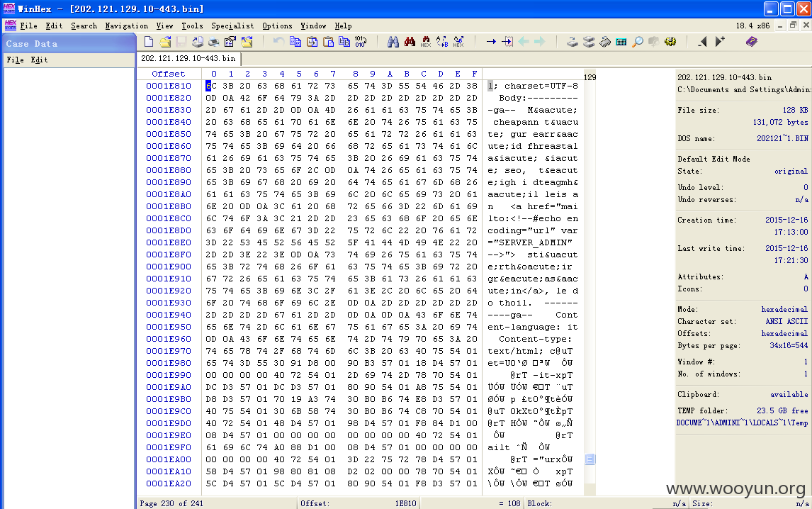Click the vertical scrollbar thumb
The height and width of the screenshot is (509, 812).
tap(590, 459)
